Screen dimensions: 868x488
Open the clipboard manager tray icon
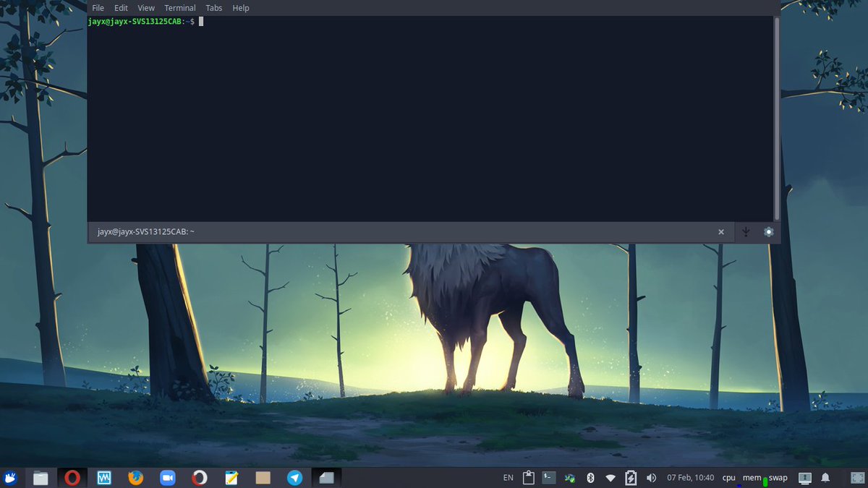[529, 478]
